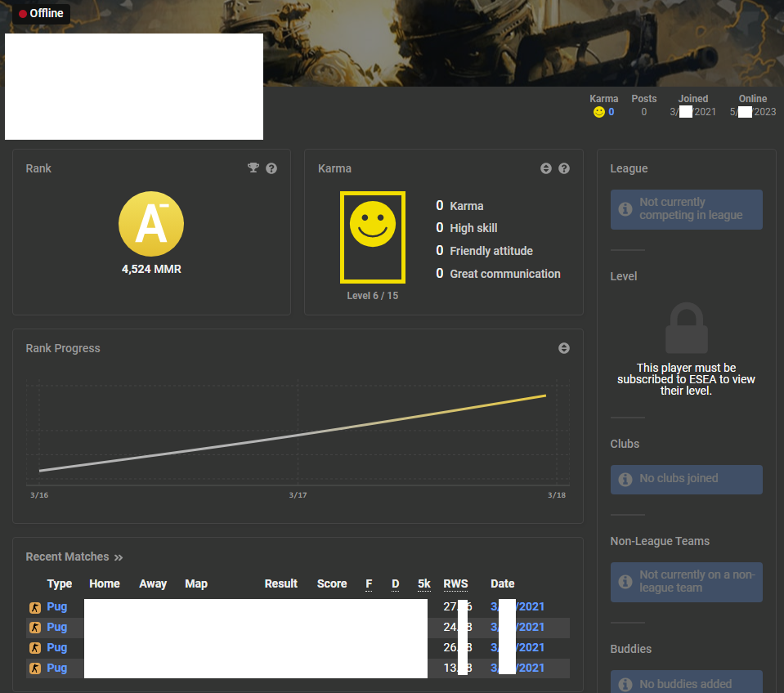Click the trophy icon in the Rank panel

[x=253, y=168]
